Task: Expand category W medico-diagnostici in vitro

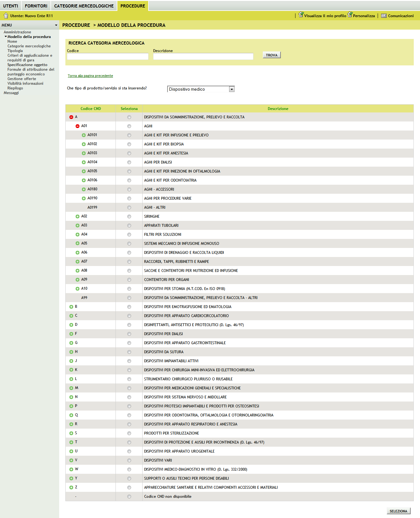Action: pyautogui.click(x=71, y=469)
